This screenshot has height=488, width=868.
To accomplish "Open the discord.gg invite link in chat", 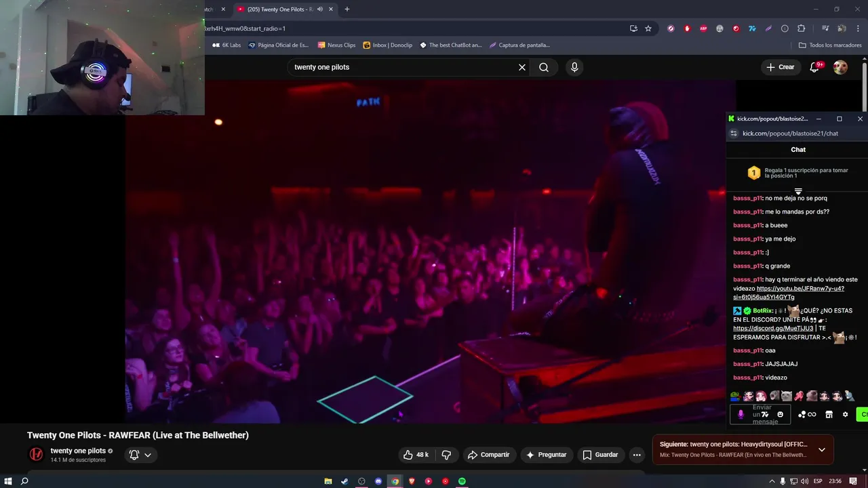I will pyautogui.click(x=773, y=329).
